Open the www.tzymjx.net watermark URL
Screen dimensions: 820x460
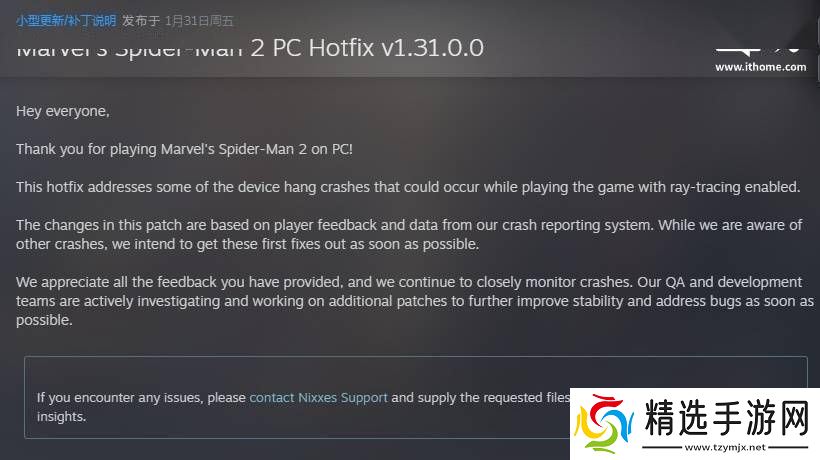pos(725,447)
